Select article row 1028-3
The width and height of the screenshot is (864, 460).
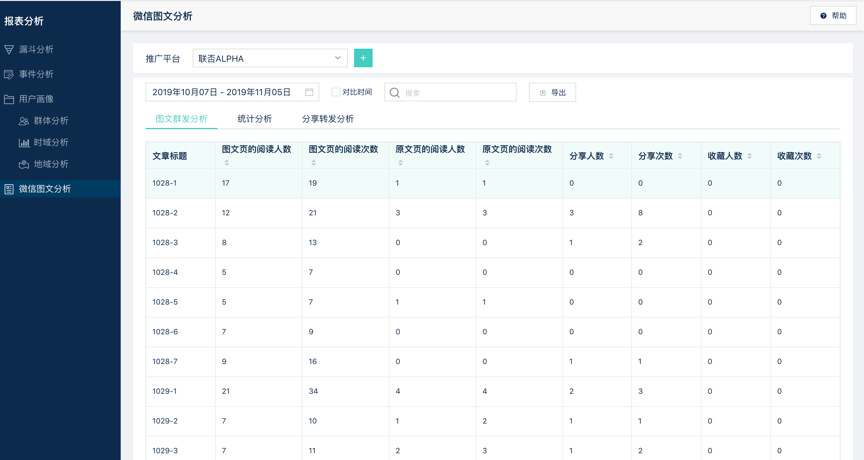493,242
